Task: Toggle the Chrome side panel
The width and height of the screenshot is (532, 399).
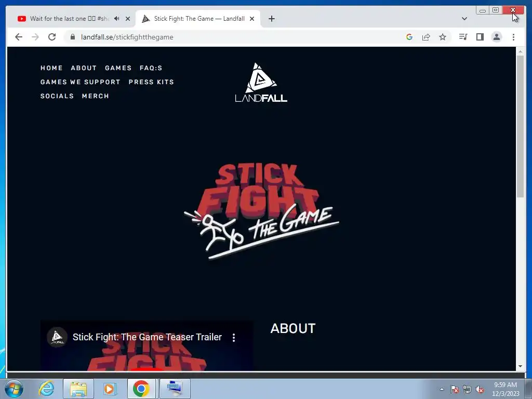Action: [480, 37]
